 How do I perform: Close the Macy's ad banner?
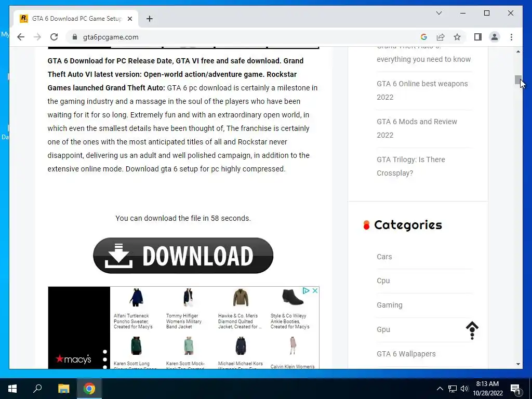click(x=315, y=290)
